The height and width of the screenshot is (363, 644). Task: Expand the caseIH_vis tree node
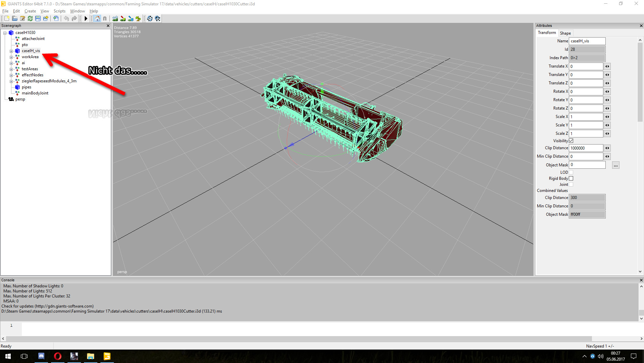coord(11,51)
